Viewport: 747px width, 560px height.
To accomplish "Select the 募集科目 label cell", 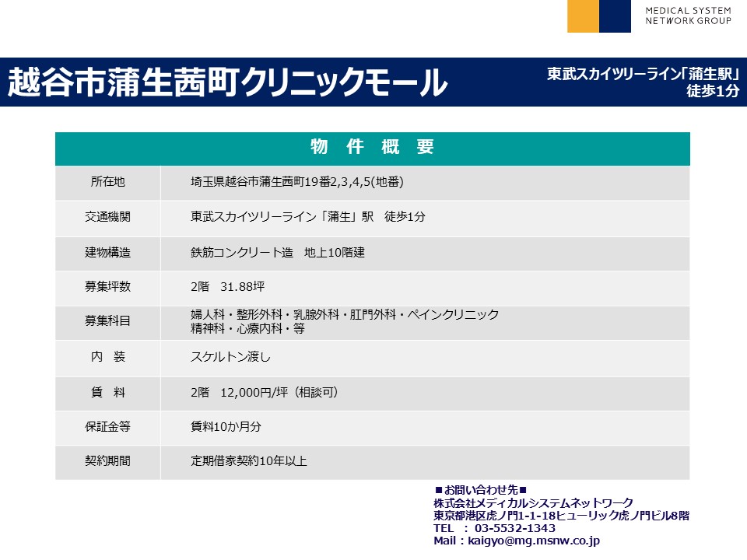I will coord(107,322).
